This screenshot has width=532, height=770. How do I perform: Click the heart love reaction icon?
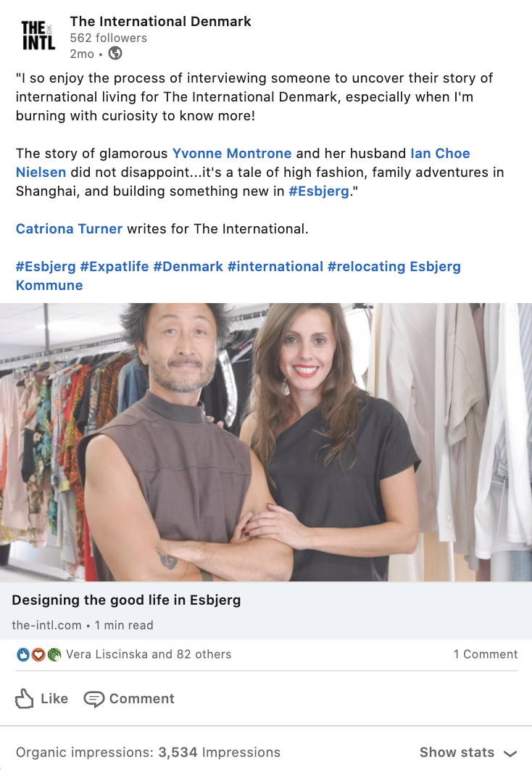[x=38, y=654]
